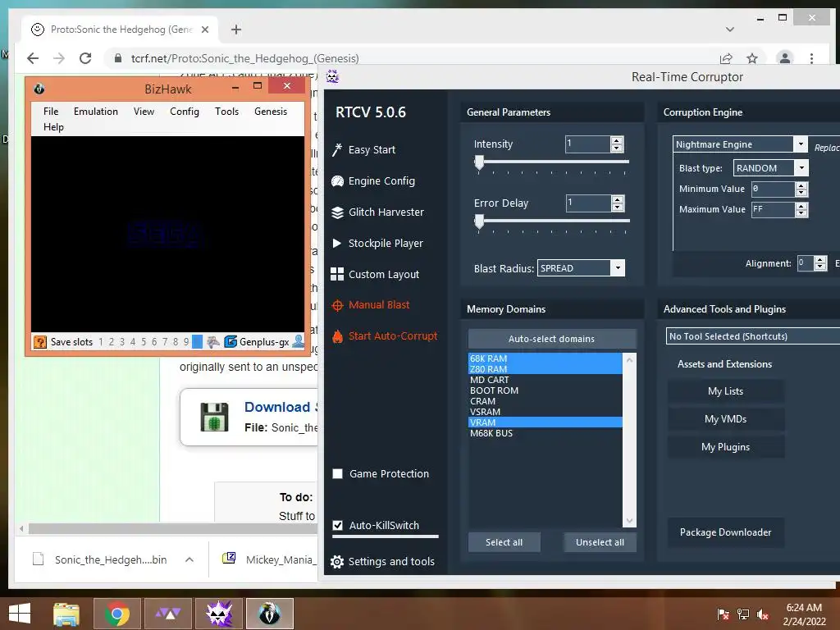The image size is (840, 630).
Task: Click the Chrome address bar URL
Action: pos(244,58)
